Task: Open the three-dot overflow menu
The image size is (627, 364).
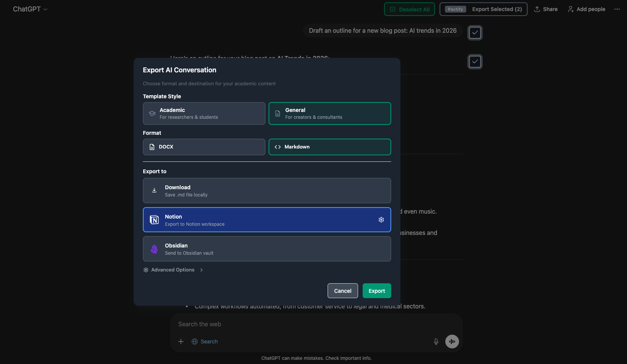Action: pos(617,9)
